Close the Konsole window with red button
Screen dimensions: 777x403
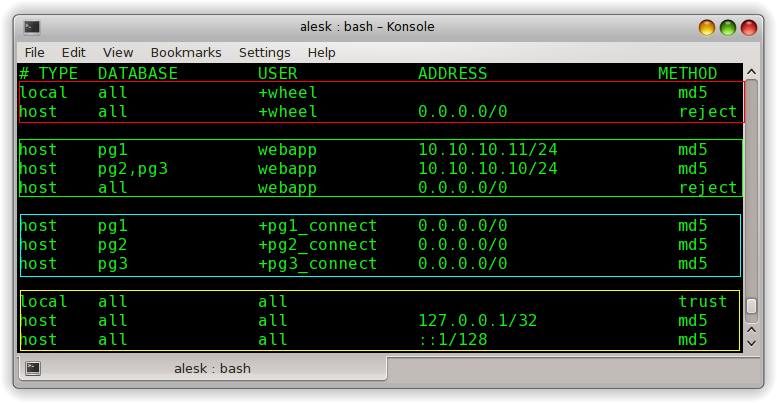point(749,27)
